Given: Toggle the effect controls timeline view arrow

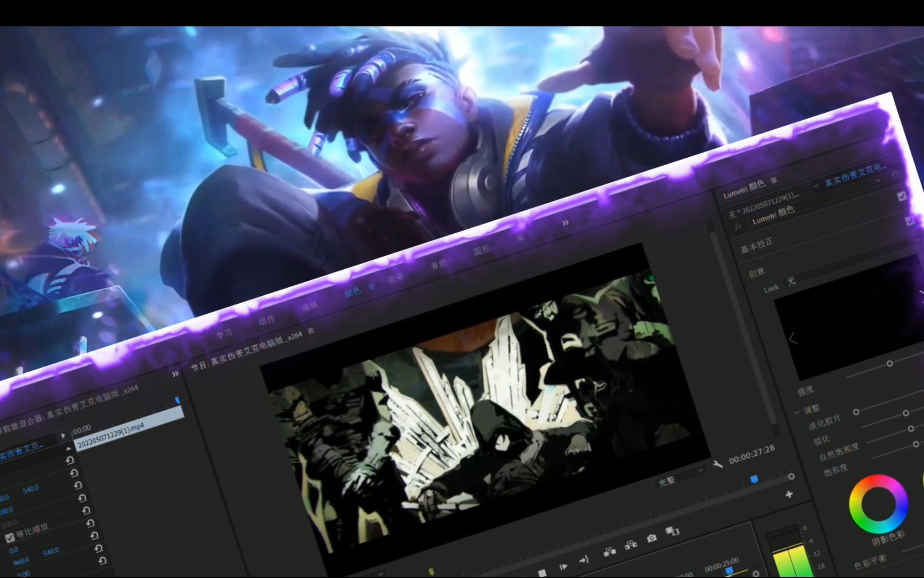Looking at the screenshot, I should pyautogui.click(x=63, y=435).
